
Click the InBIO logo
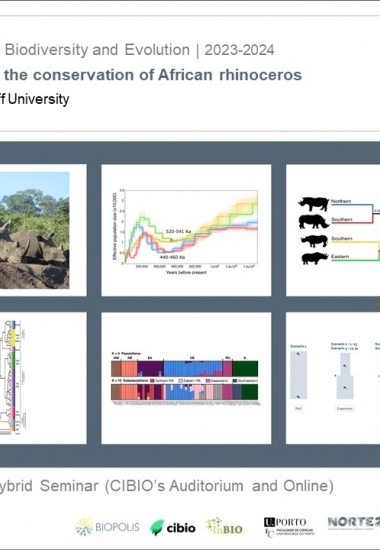(x=224, y=526)
